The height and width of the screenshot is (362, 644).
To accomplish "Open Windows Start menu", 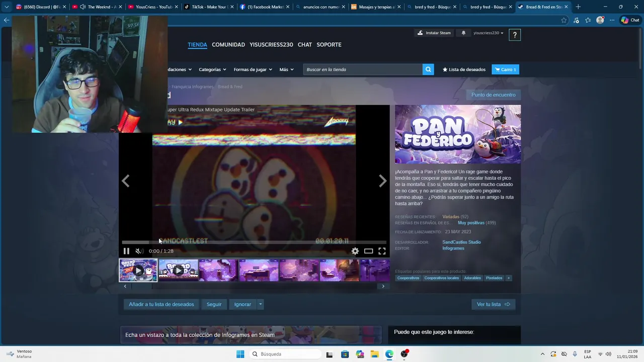I will tap(240, 354).
